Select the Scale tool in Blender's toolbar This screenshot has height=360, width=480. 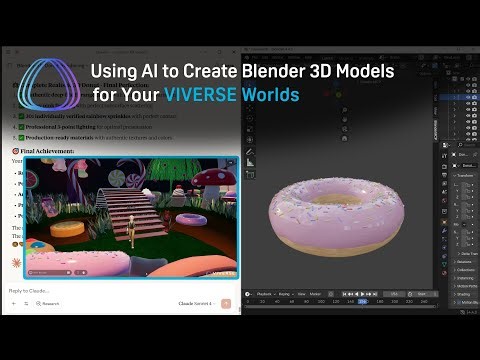click(x=250, y=129)
